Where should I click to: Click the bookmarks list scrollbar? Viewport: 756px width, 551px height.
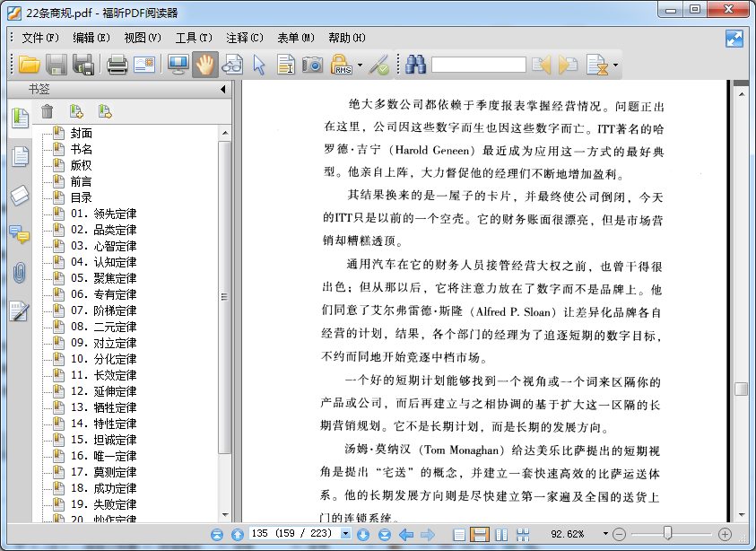224,297
